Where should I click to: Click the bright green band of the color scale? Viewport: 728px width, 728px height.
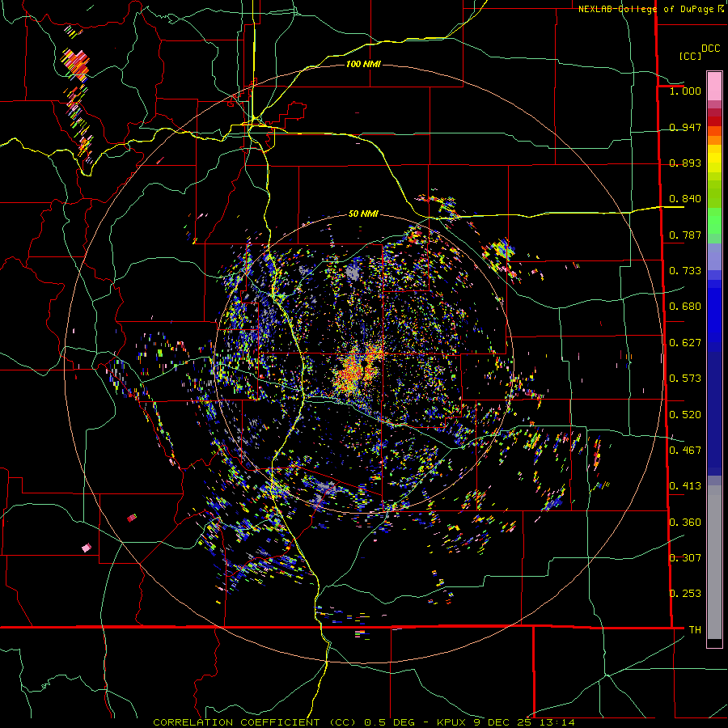[x=714, y=221]
